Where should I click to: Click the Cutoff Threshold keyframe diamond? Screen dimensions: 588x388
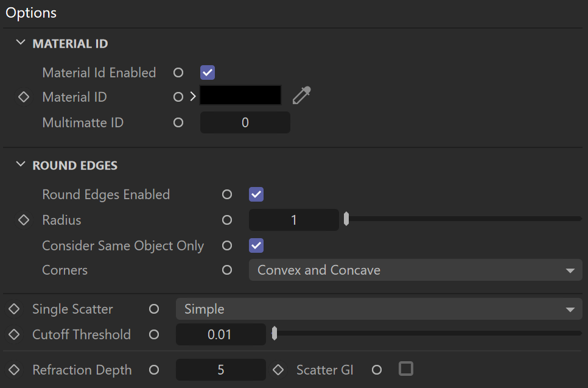tap(14, 334)
